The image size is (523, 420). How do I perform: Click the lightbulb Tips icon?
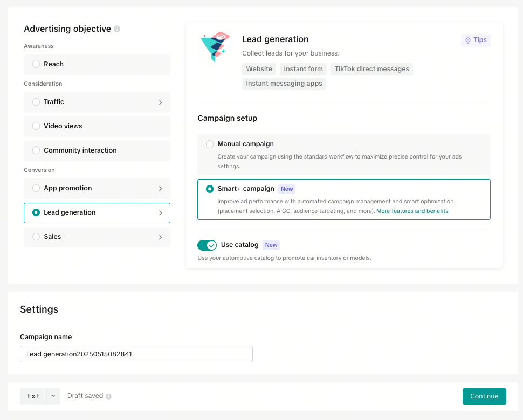pos(468,40)
